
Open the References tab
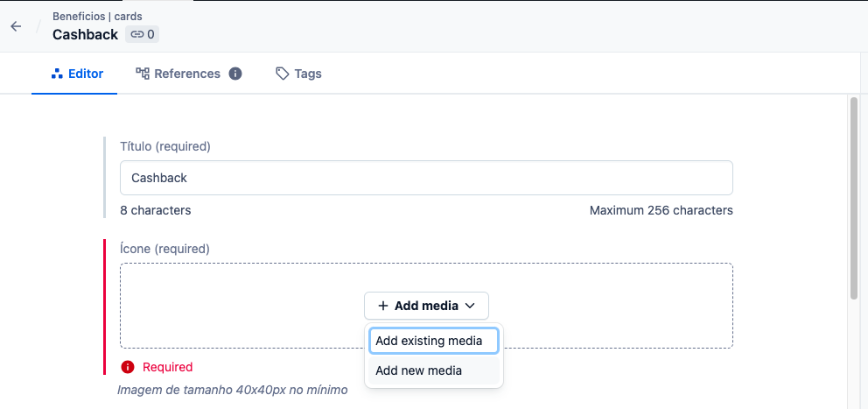[x=186, y=74]
